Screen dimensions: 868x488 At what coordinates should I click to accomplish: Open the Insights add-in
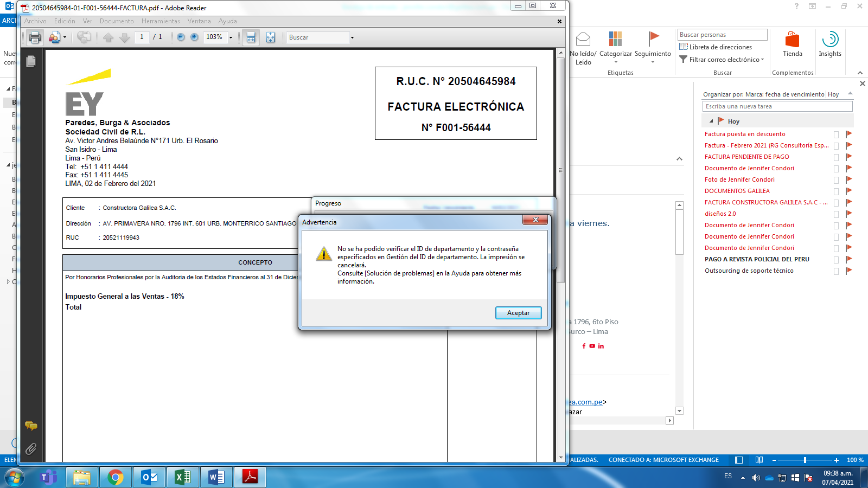click(829, 43)
